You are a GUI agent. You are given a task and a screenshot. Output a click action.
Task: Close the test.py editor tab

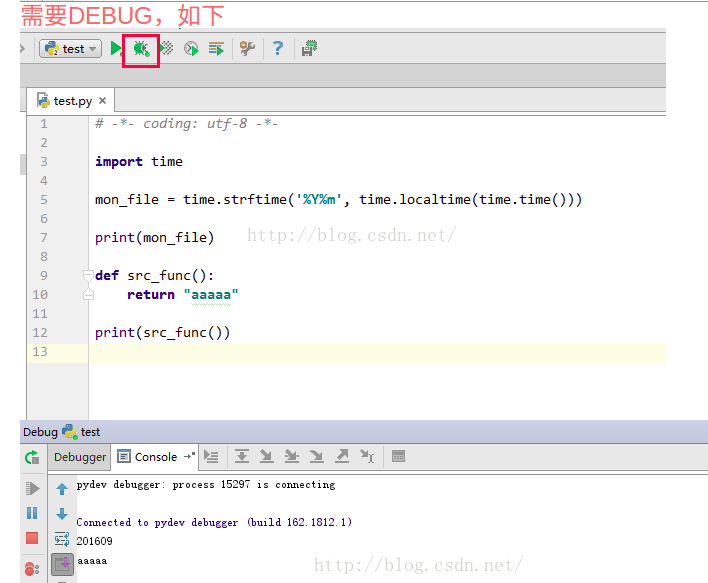point(102,100)
